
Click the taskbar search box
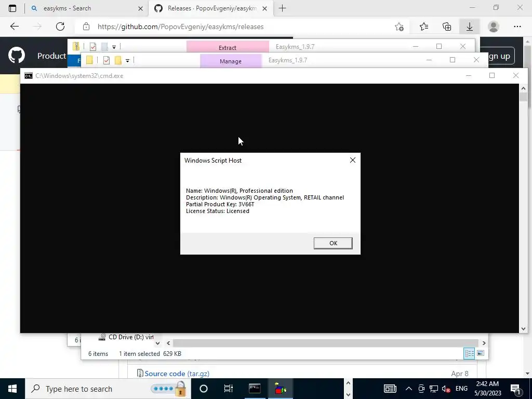pos(108,389)
